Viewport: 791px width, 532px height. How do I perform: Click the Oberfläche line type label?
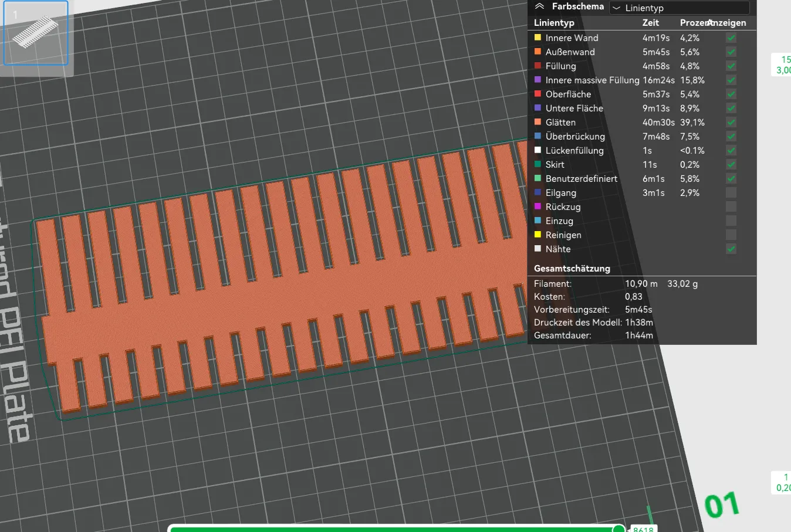568,94
